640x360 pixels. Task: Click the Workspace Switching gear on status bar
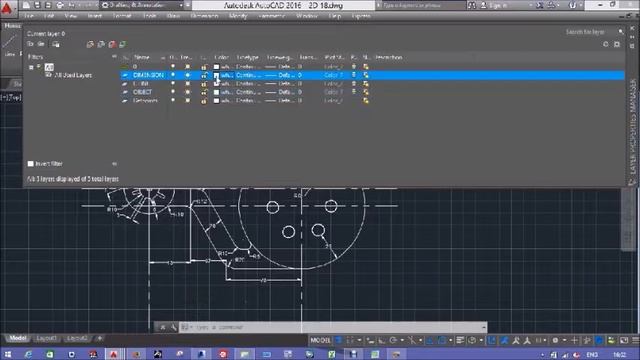[555, 340]
